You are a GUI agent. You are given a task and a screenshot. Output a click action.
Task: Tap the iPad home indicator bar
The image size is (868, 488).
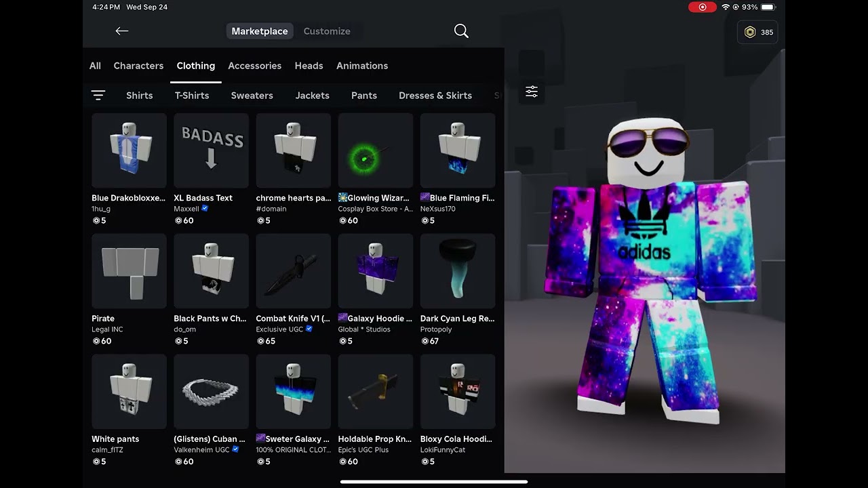click(x=434, y=482)
